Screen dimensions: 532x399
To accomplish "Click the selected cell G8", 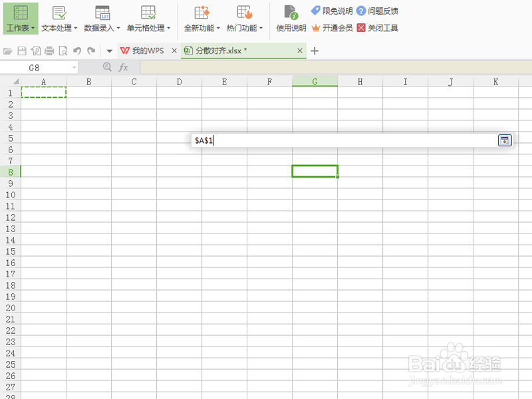I will pos(315,172).
